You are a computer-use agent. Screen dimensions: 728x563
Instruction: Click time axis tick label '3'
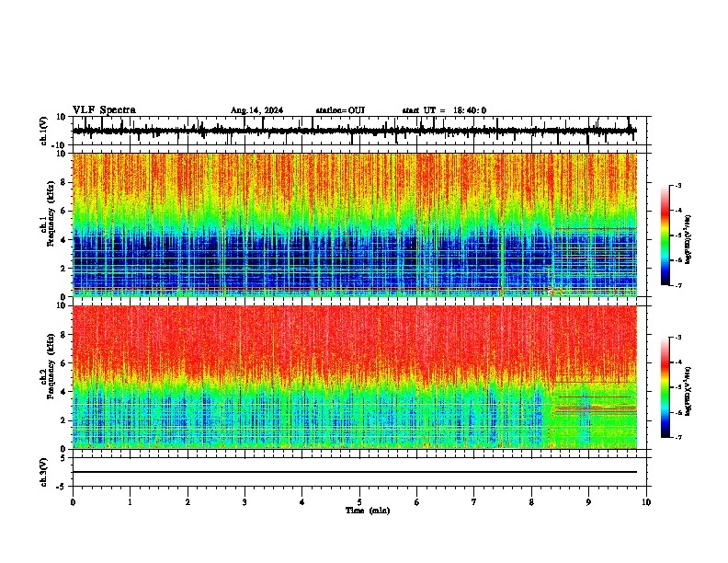[x=245, y=502]
